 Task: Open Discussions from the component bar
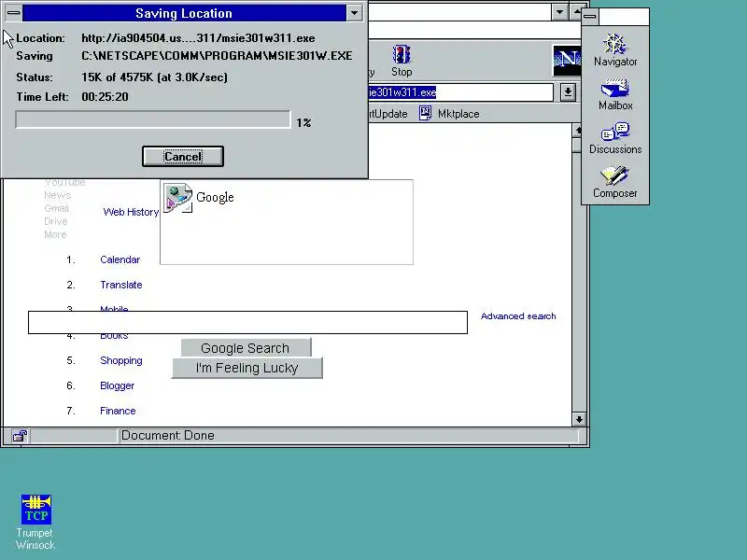pyautogui.click(x=615, y=138)
